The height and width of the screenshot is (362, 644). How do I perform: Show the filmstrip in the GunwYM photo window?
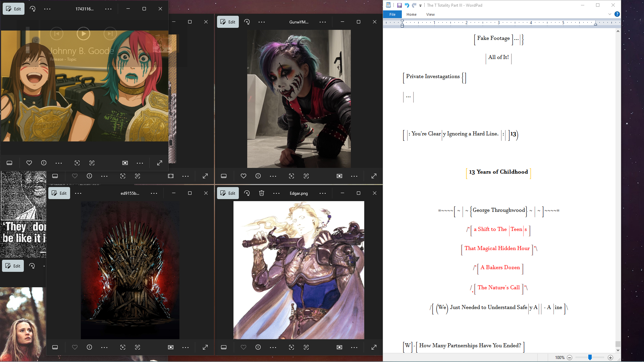[x=224, y=176]
